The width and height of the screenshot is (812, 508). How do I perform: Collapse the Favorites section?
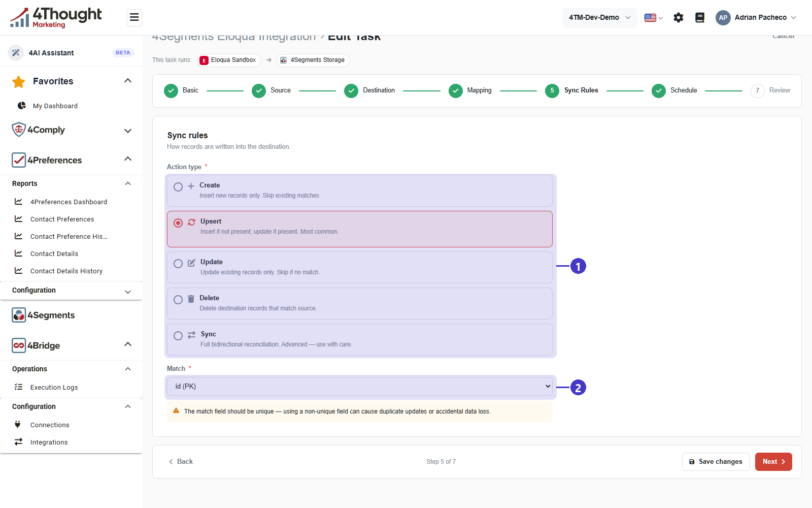[128, 81]
